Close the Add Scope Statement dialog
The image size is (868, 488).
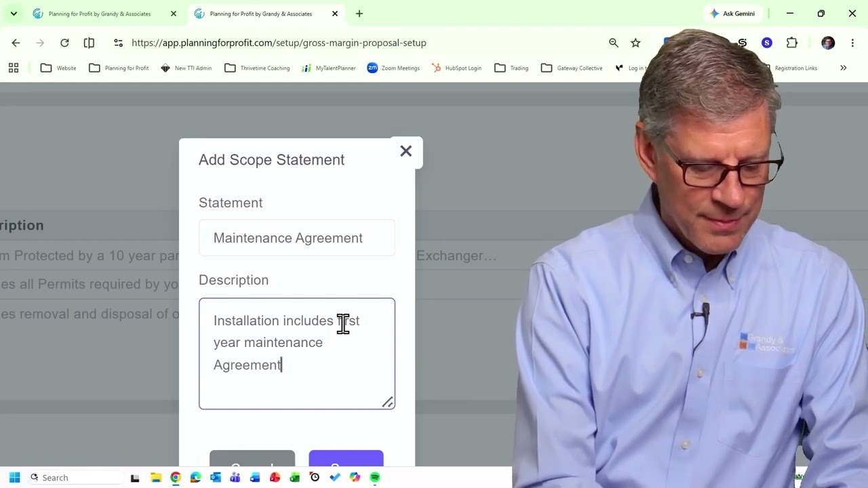coord(406,151)
